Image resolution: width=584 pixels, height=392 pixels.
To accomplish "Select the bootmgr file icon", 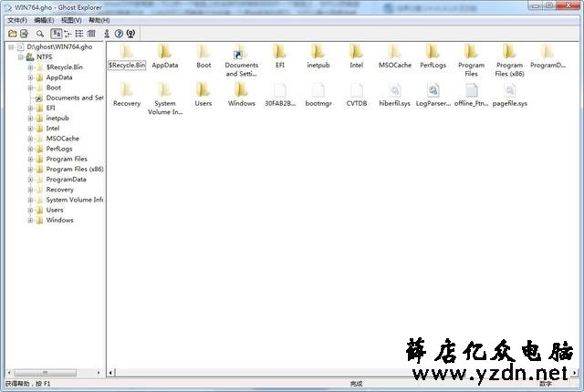I will point(318,90).
